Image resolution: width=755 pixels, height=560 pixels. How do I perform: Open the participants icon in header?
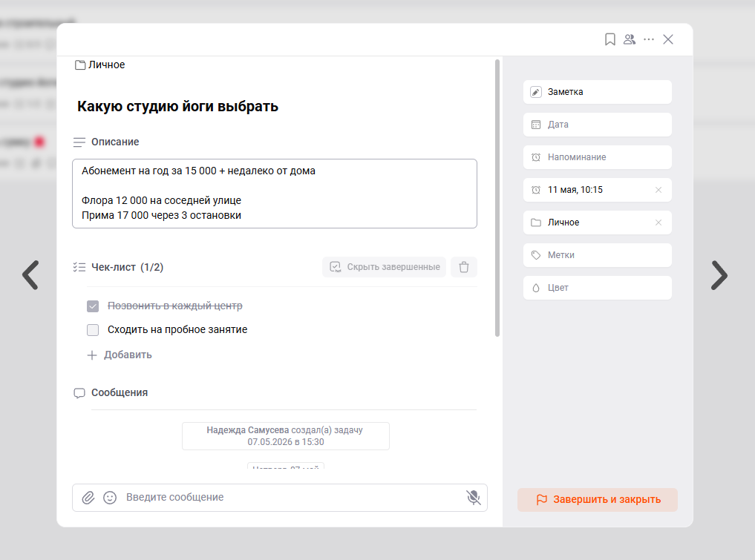pyautogui.click(x=630, y=39)
